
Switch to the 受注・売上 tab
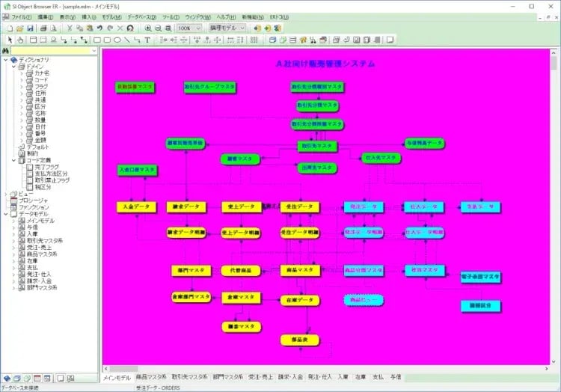261,377
